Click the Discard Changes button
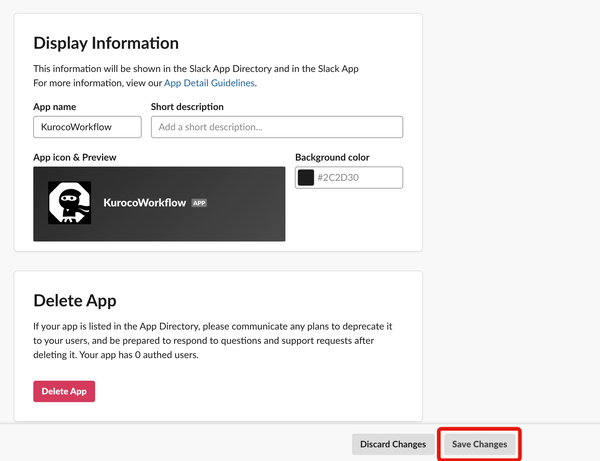 (393, 444)
